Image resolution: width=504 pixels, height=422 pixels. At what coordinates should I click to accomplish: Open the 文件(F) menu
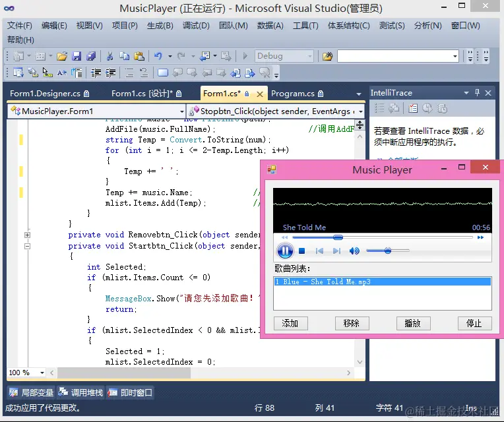coord(20,25)
